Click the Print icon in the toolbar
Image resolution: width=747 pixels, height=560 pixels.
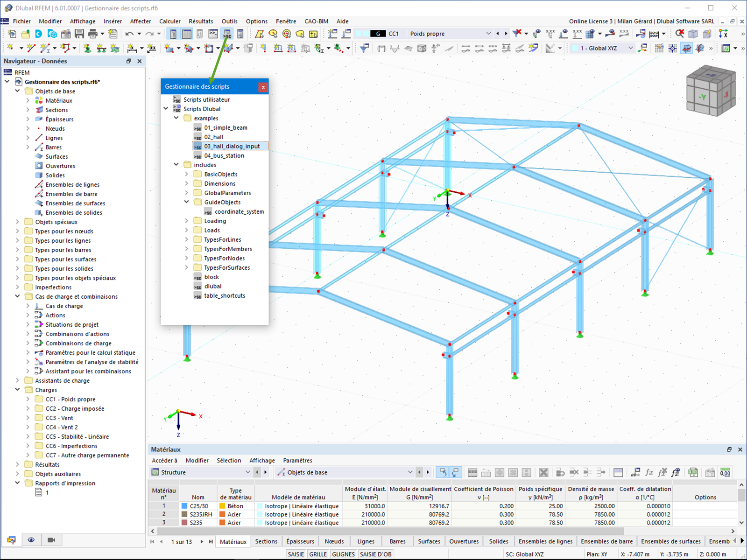[x=93, y=34]
